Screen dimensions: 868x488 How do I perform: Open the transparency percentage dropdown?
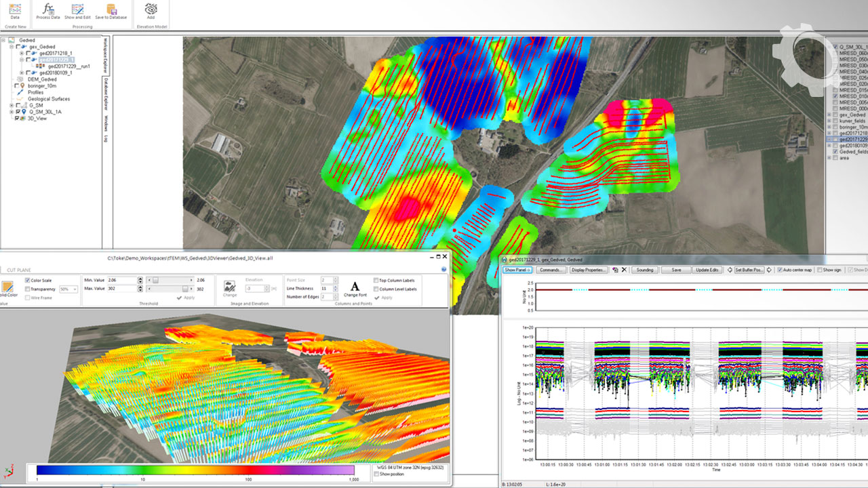click(x=74, y=289)
